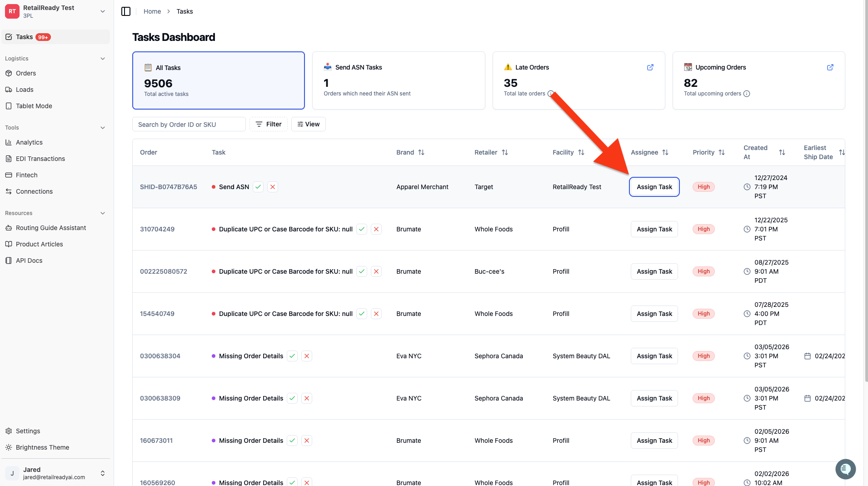The image size is (868, 486).
Task: Sort by Priority column arrows
Action: 722,152
